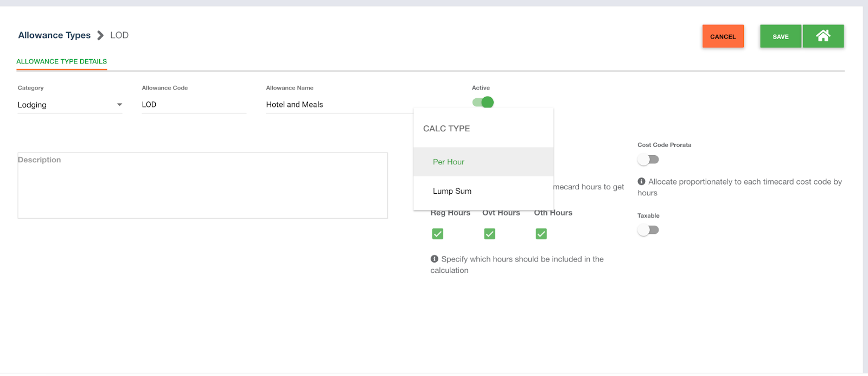
Task: Click the Active label
Action: (481, 88)
